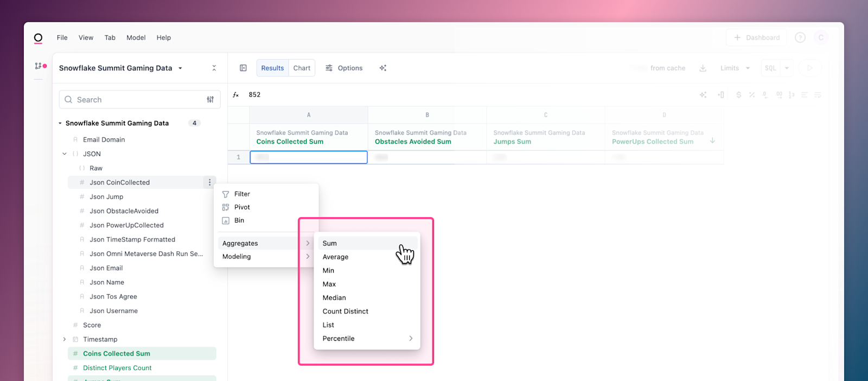Image resolution: width=868 pixels, height=381 pixels.
Task: Toggle the side panel layout icon
Action: coord(243,68)
